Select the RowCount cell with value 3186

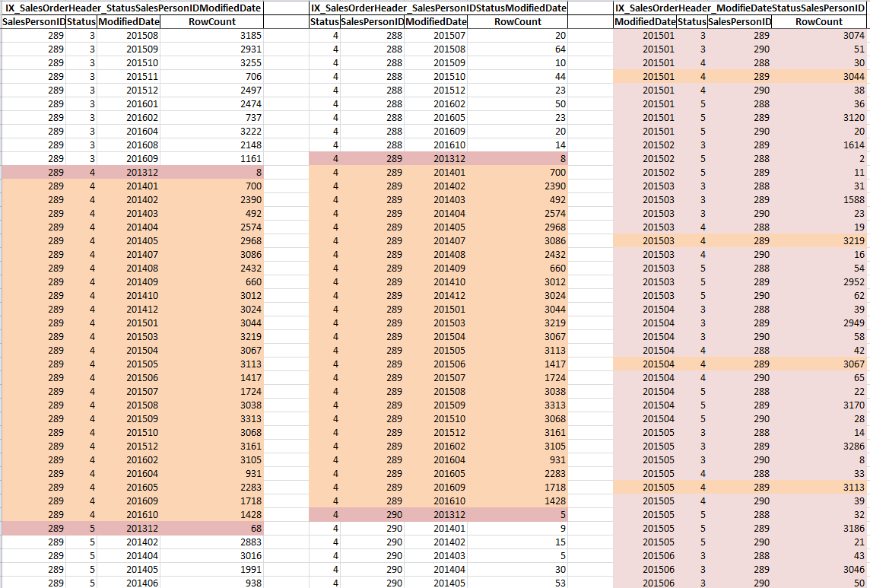(x=819, y=528)
